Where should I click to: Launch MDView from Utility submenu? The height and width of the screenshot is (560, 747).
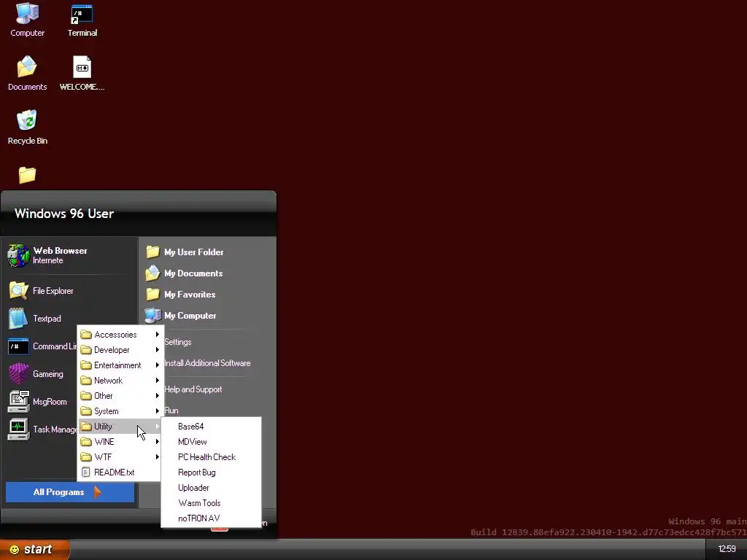[212, 441]
